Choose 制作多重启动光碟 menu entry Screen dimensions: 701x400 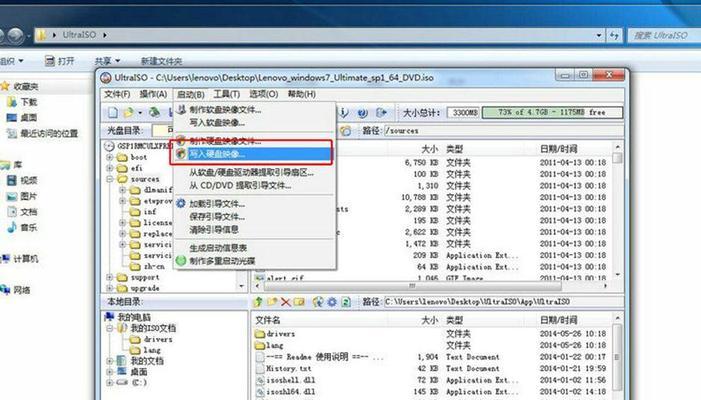pyautogui.click(x=254, y=261)
